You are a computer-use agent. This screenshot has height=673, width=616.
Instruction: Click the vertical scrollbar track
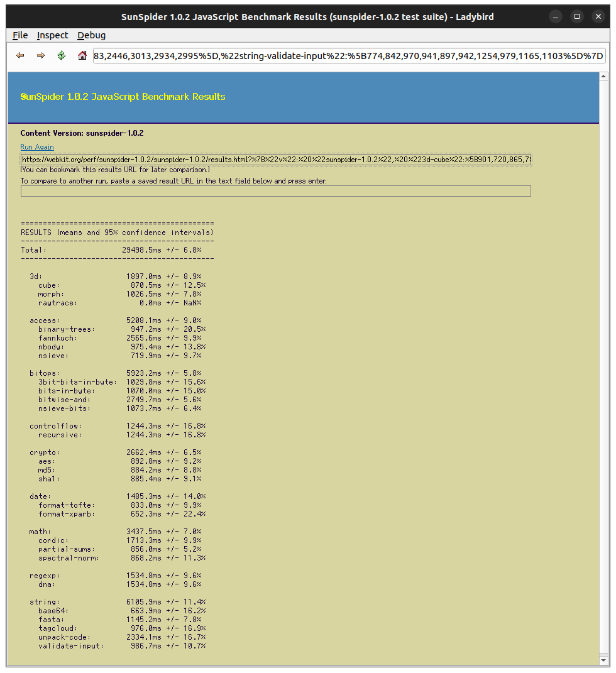click(x=603, y=368)
